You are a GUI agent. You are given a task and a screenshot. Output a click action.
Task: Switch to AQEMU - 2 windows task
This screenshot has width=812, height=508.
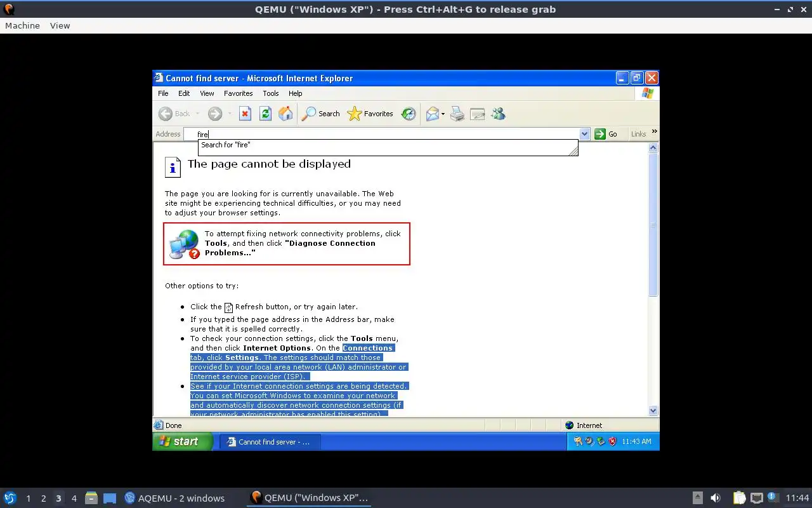tap(175, 498)
